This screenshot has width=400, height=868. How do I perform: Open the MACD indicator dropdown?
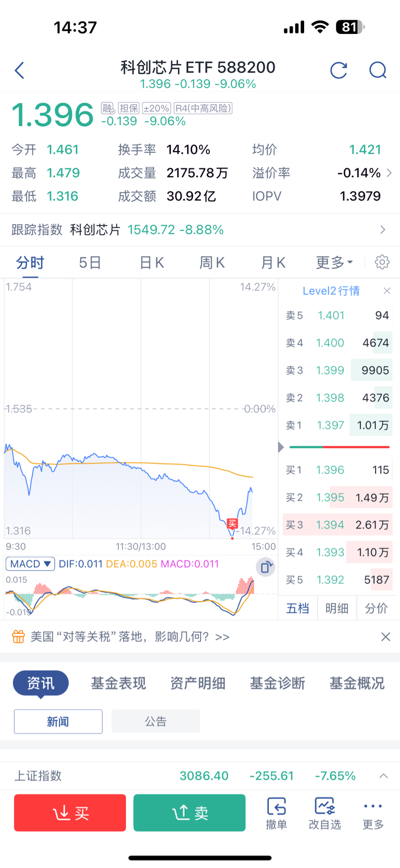click(30, 564)
